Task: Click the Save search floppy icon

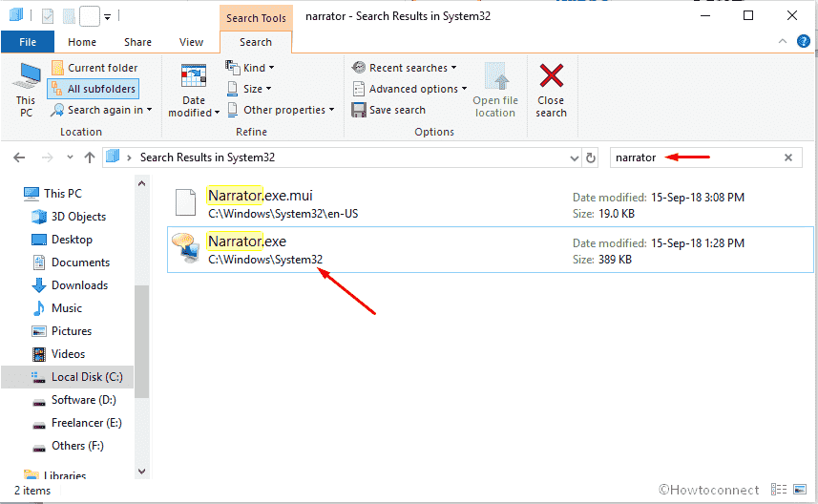Action: pos(358,110)
